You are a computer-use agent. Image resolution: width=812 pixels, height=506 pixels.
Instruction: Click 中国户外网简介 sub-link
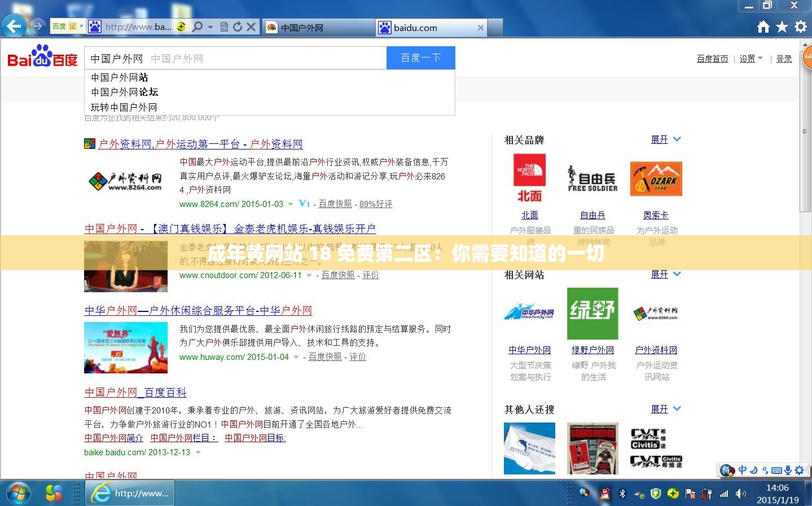[x=113, y=438]
